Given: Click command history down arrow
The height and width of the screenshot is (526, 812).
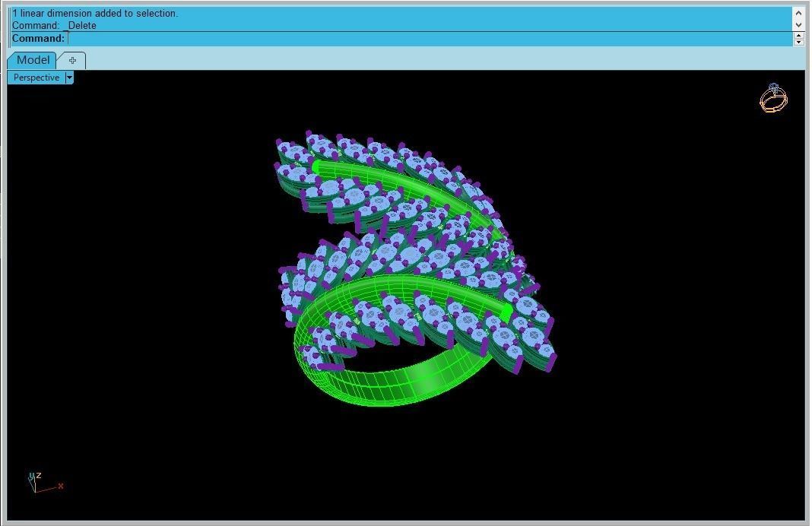Looking at the screenshot, I should coord(798,24).
